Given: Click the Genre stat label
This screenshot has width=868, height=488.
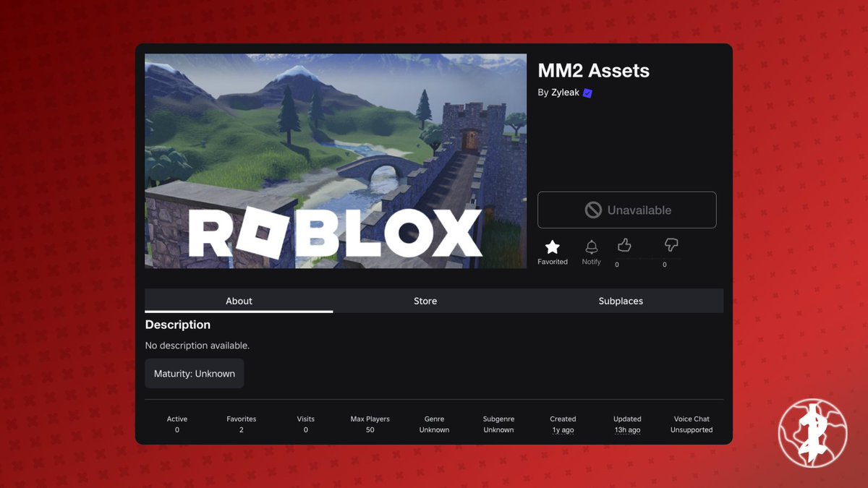Looking at the screenshot, I should pos(434,419).
